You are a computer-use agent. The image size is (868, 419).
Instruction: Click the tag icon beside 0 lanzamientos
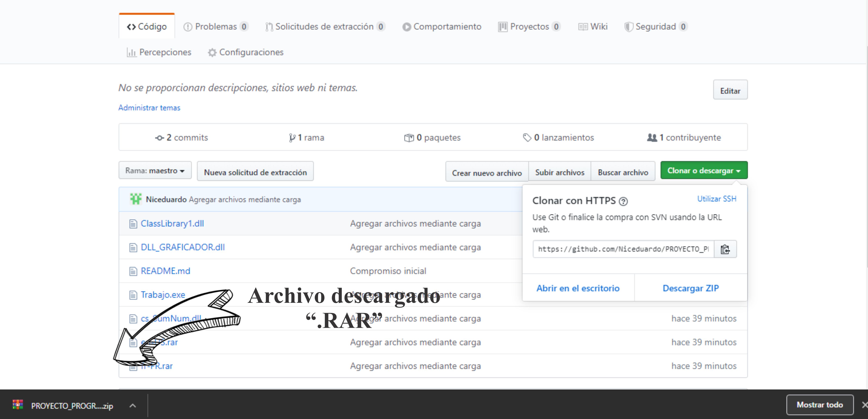(x=527, y=137)
